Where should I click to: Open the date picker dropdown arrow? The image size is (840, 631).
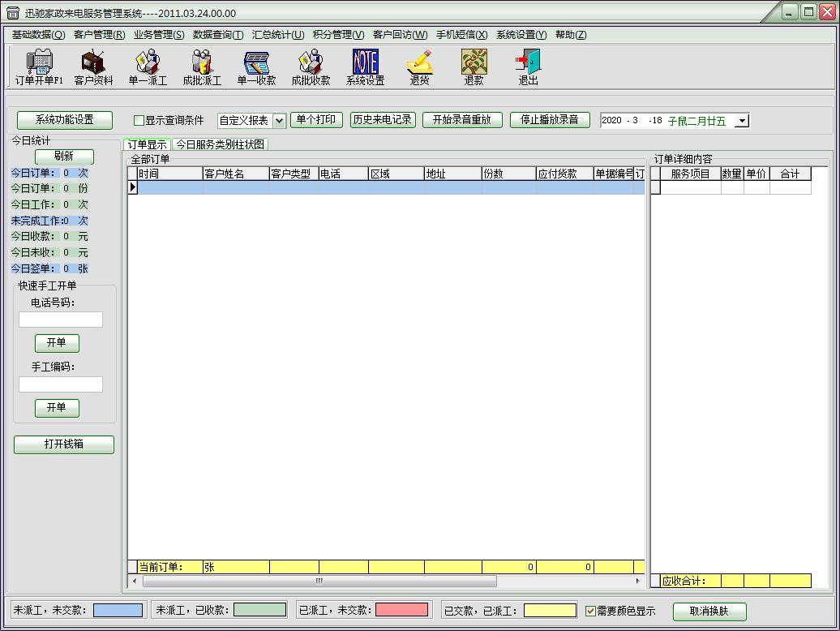pos(741,121)
